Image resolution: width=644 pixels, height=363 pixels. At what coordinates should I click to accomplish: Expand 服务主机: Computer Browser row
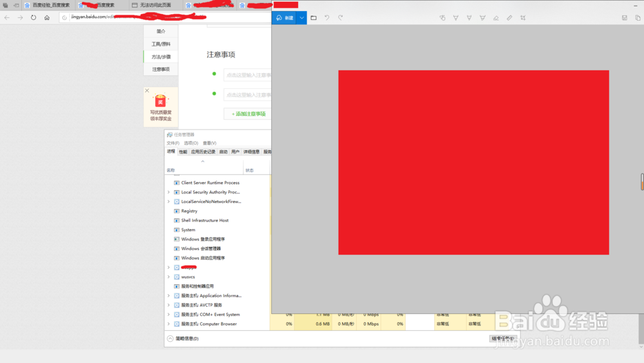click(168, 324)
